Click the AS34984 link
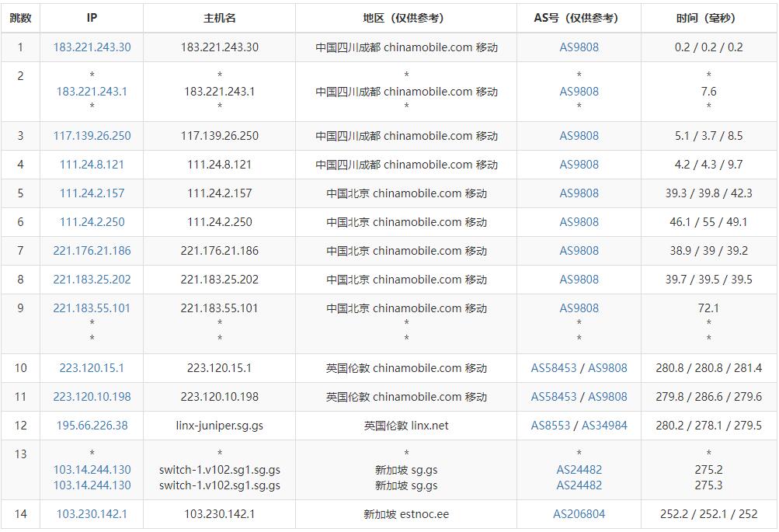 [x=604, y=426]
